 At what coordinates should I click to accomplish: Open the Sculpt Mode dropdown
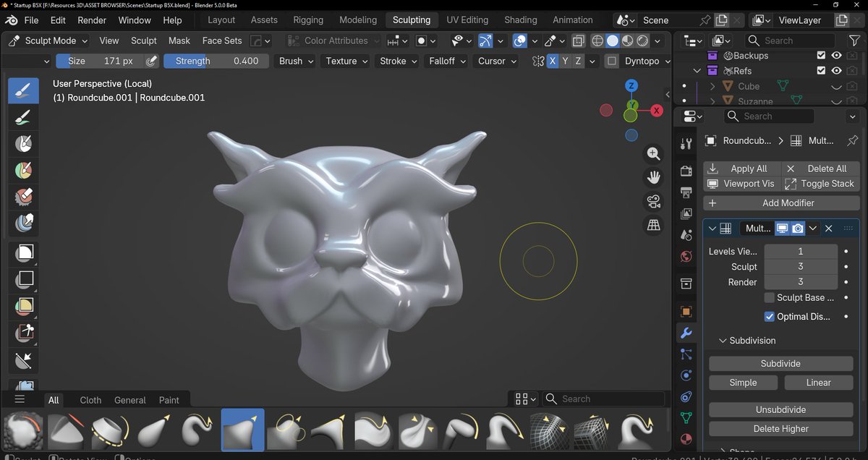coord(48,41)
